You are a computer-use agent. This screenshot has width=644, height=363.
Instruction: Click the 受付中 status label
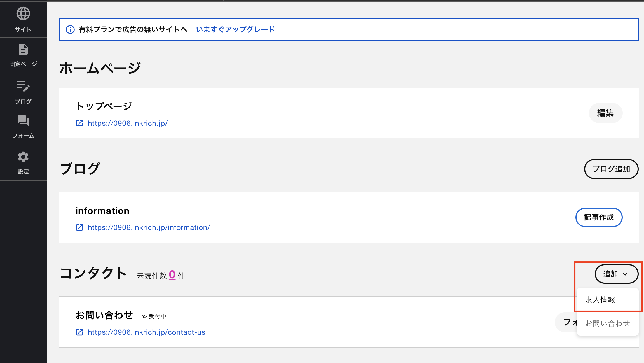(158, 316)
